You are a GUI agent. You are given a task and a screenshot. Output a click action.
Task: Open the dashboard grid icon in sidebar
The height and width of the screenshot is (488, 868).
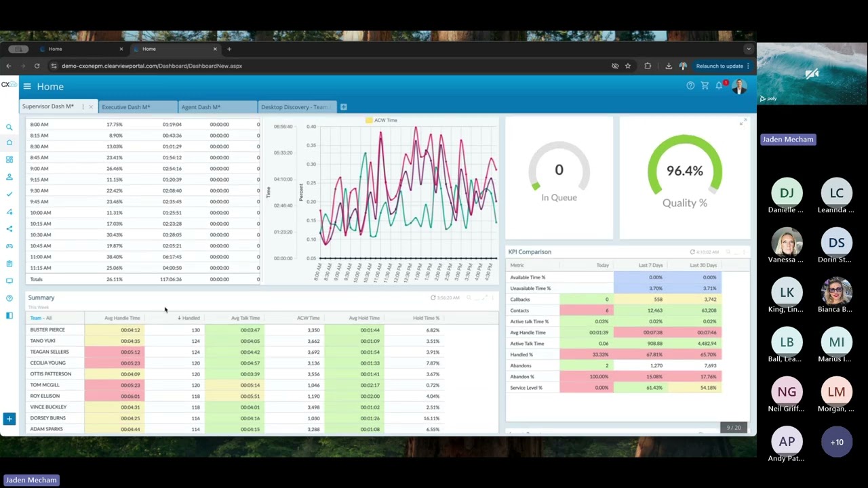point(9,159)
